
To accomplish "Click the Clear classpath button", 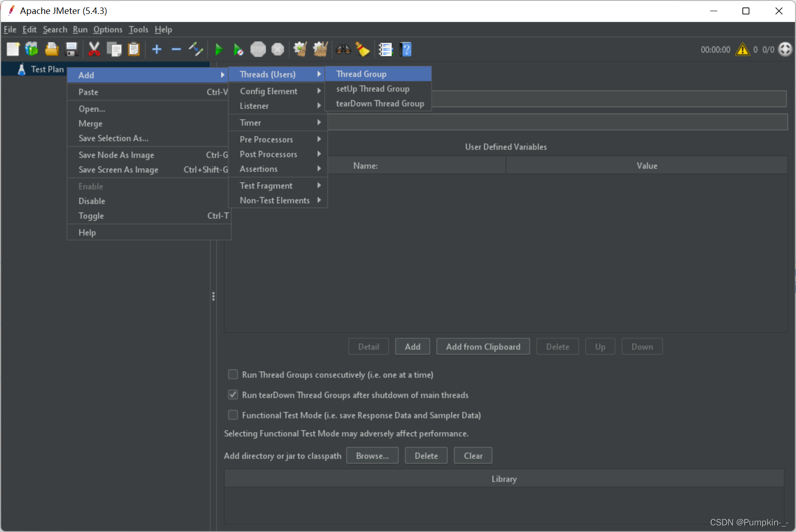I will [x=473, y=456].
